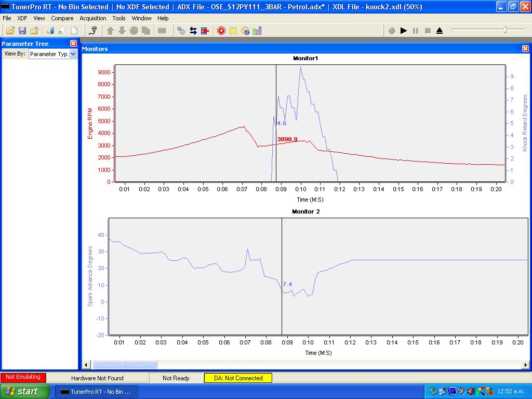Open the XDF menu
Viewport: 532px width, 399px height.
22,18
